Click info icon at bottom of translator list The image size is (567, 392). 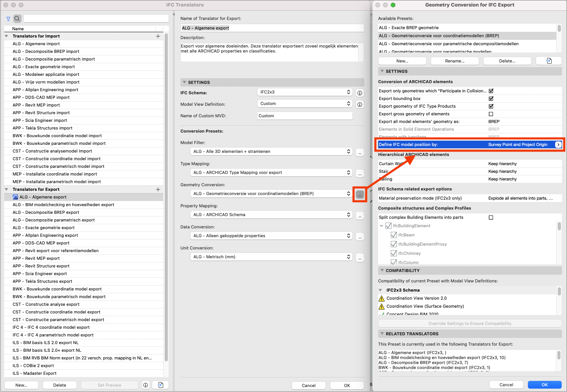point(146,385)
